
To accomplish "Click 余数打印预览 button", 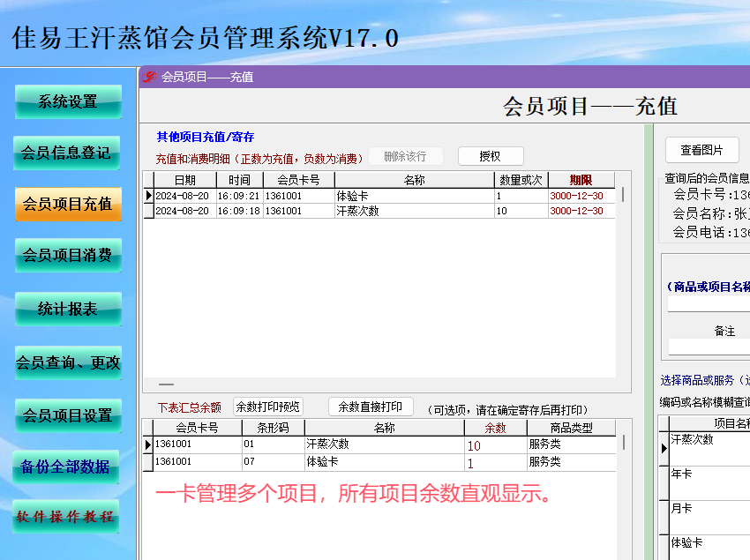I will tap(268, 407).
